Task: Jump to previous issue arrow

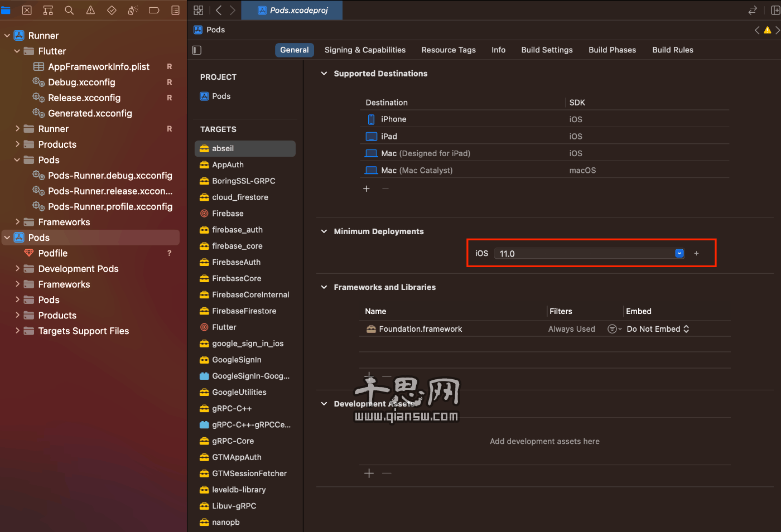Action: [x=757, y=30]
